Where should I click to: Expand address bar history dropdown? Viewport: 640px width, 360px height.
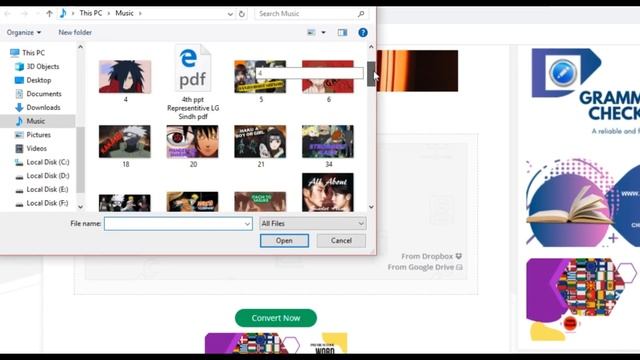coord(230,14)
